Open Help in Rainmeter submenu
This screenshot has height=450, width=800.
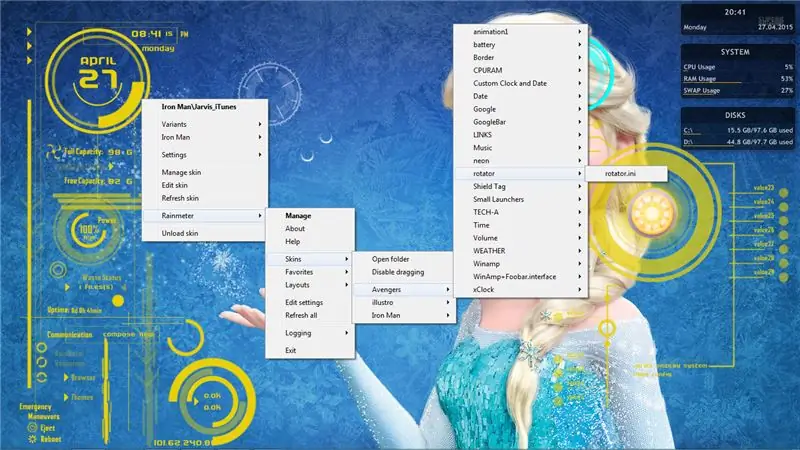pyautogui.click(x=310, y=241)
